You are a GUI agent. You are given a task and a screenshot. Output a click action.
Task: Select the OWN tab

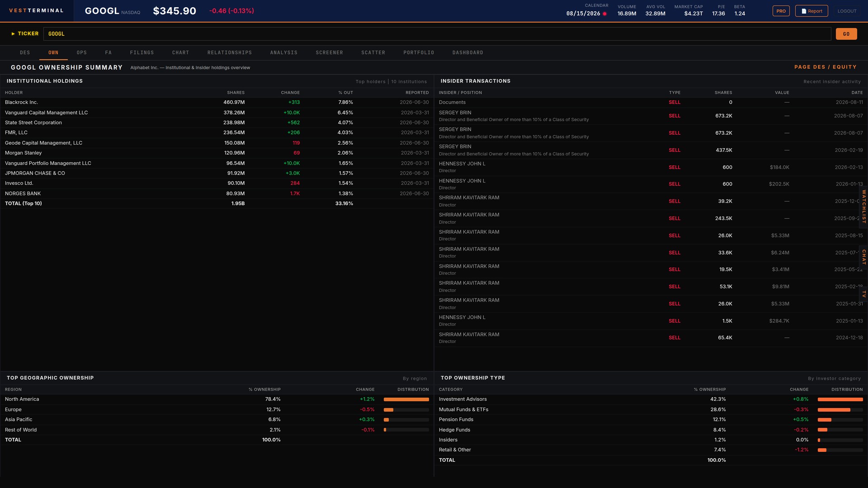[x=53, y=53]
